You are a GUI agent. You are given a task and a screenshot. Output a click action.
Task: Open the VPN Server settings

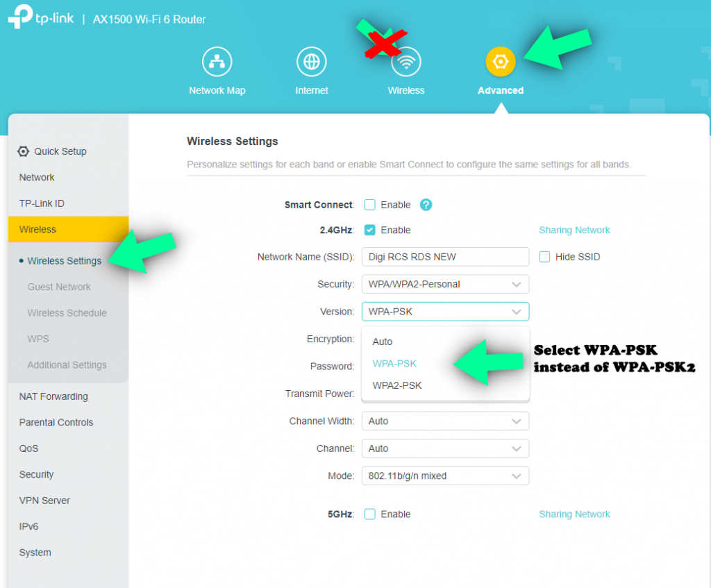coord(45,501)
